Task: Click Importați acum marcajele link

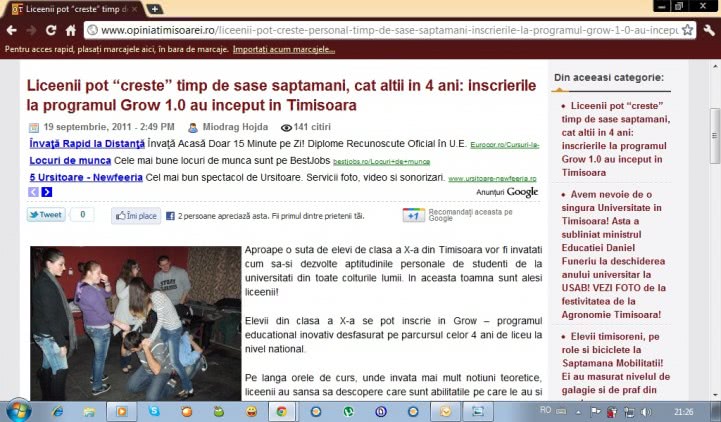Action: click(284, 49)
